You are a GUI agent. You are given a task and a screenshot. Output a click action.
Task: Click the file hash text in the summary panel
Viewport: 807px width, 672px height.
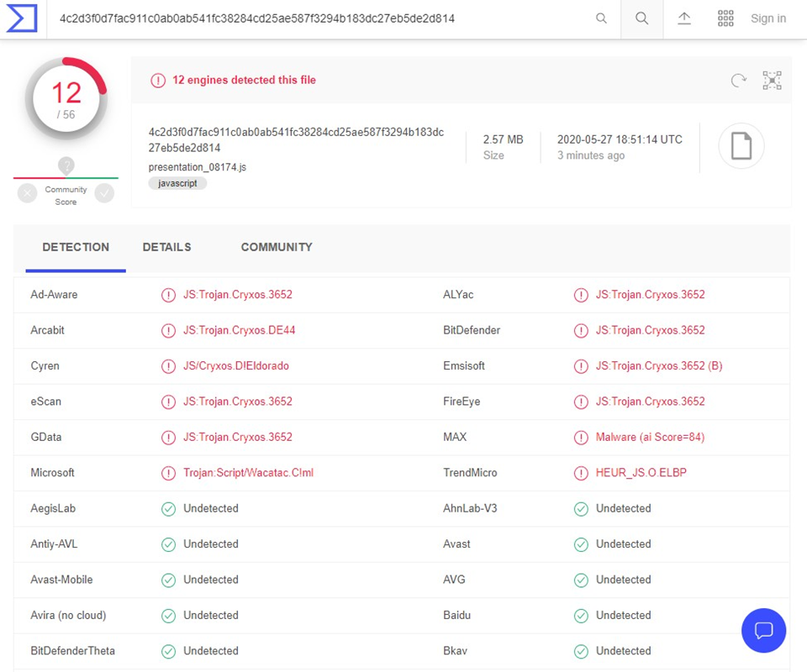(x=296, y=139)
